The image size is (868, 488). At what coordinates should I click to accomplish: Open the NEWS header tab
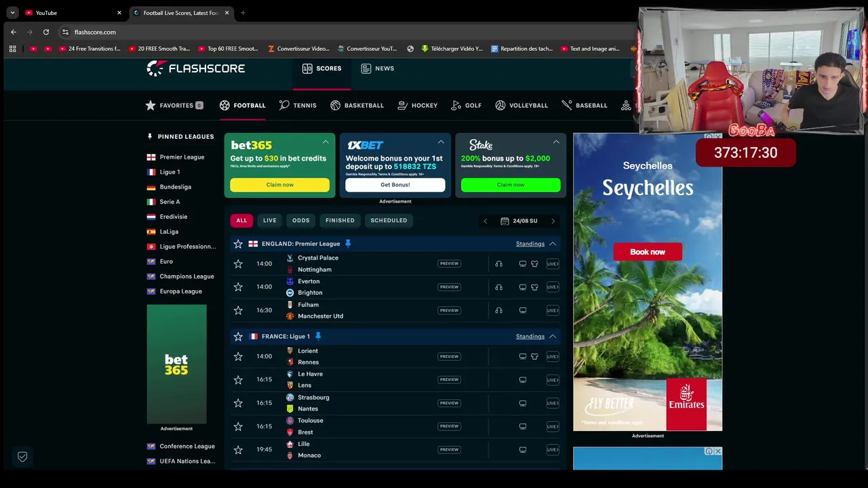[377, 68]
